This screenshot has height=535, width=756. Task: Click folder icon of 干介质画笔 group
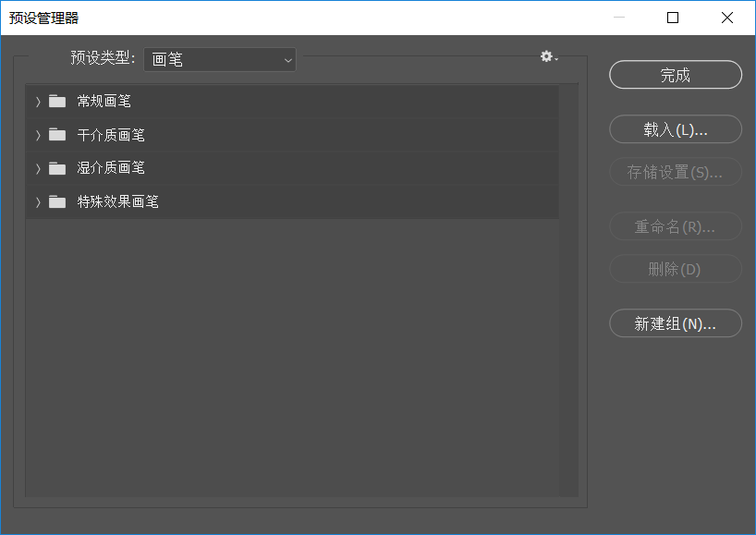point(57,135)
